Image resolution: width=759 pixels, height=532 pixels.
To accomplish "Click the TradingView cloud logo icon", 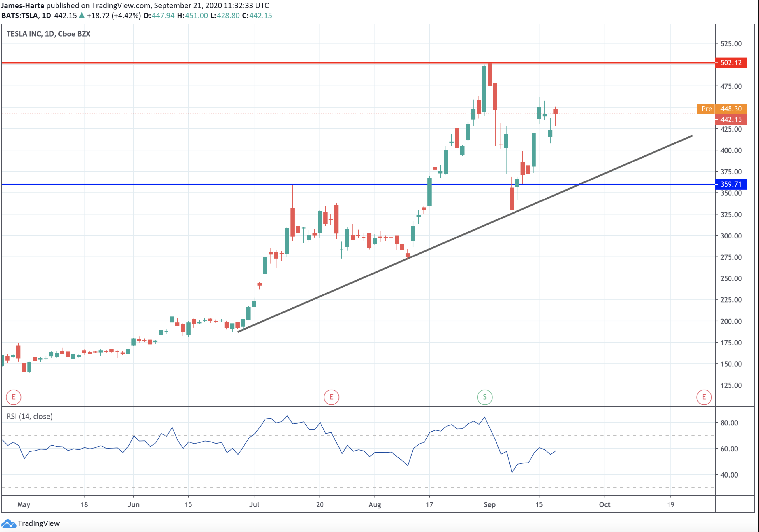I will pos(8,523).
